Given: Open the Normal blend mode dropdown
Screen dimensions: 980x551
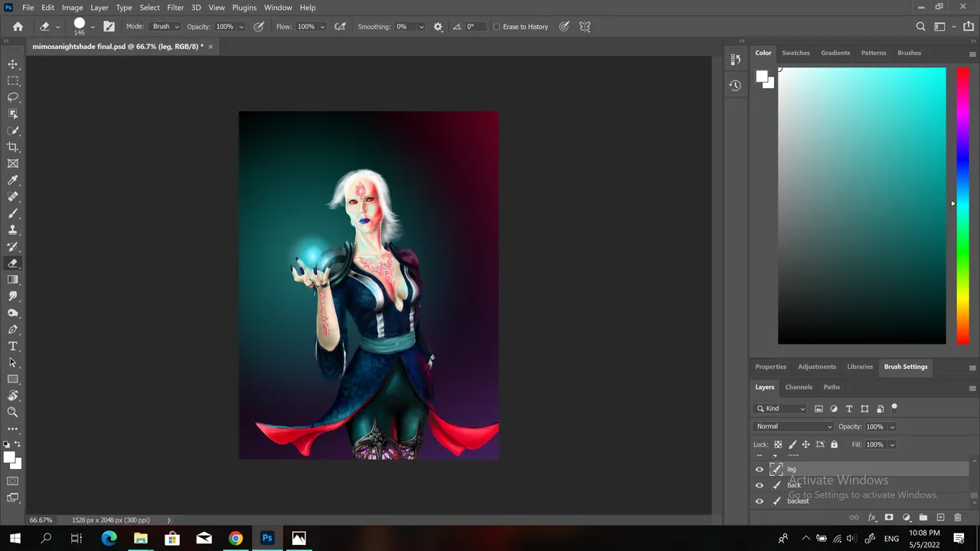Looking at the screenshot, I should click(793, 426).
